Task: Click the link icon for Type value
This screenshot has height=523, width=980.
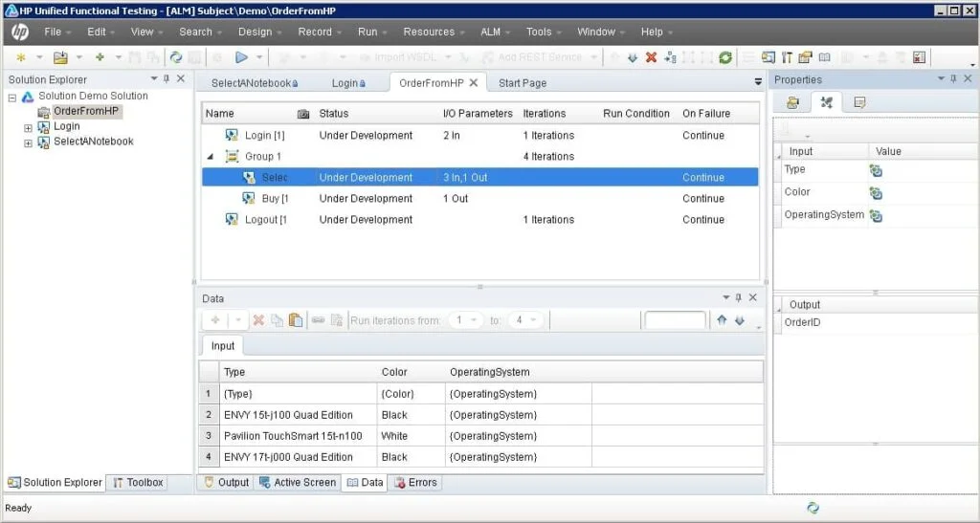Action: tap(876, 170)
